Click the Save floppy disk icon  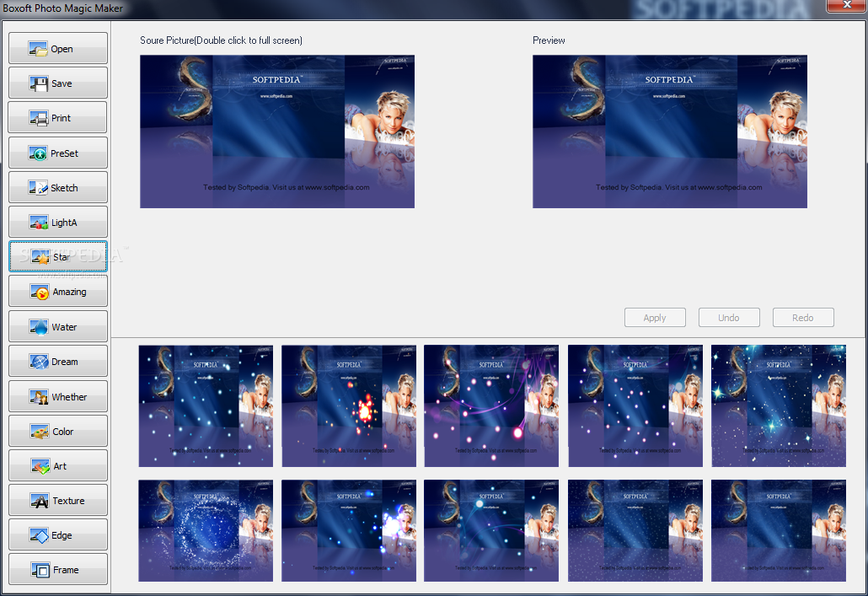(x=38, y=83)
